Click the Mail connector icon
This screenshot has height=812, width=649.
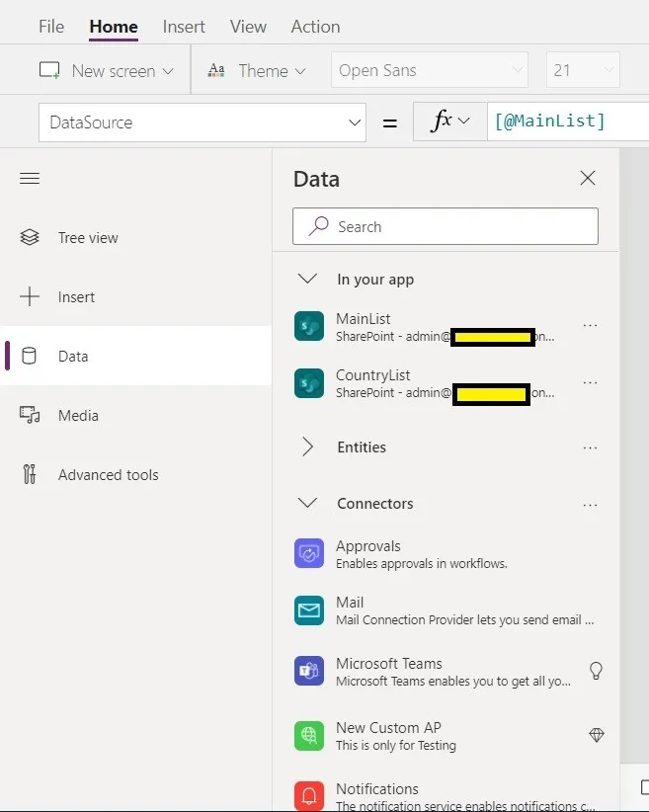(309, 610)
